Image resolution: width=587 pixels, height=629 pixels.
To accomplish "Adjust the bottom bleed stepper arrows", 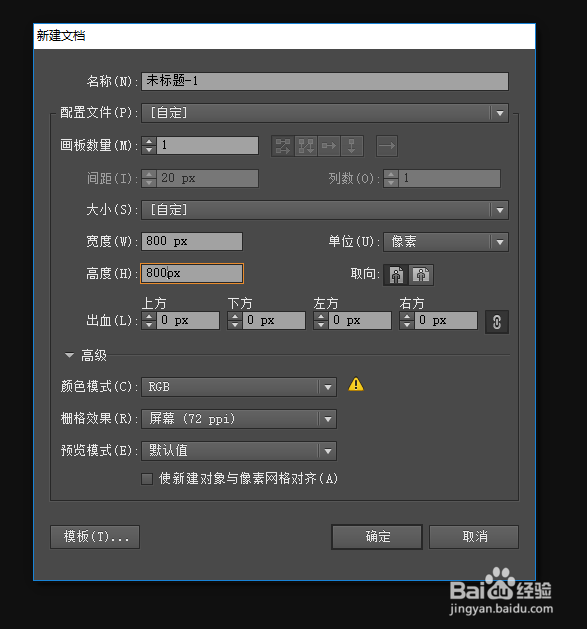I will pos(235,321).
